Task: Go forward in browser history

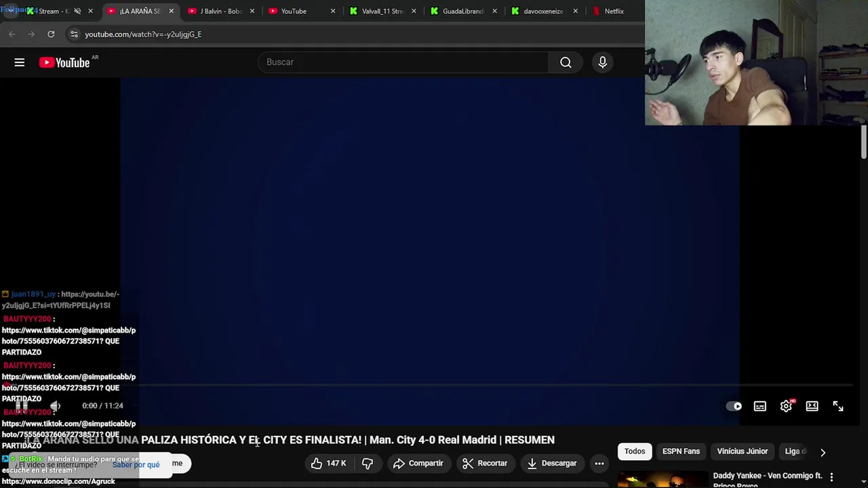Action: [x=31, y=34]
